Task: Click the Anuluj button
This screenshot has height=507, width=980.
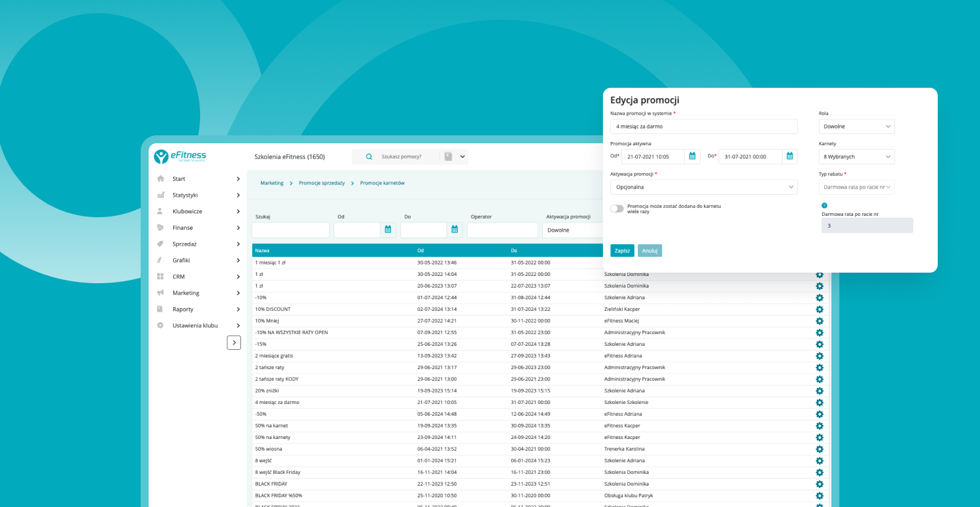Action: point(650,251)
